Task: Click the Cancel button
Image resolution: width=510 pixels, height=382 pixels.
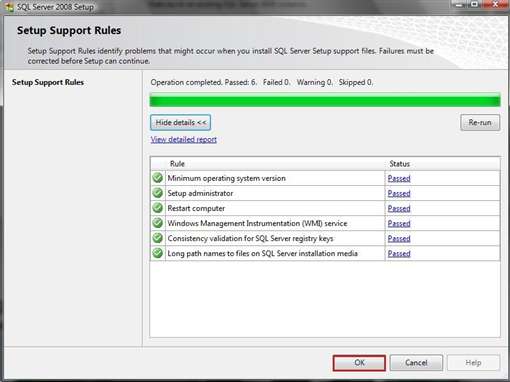Action: point(416,363)
